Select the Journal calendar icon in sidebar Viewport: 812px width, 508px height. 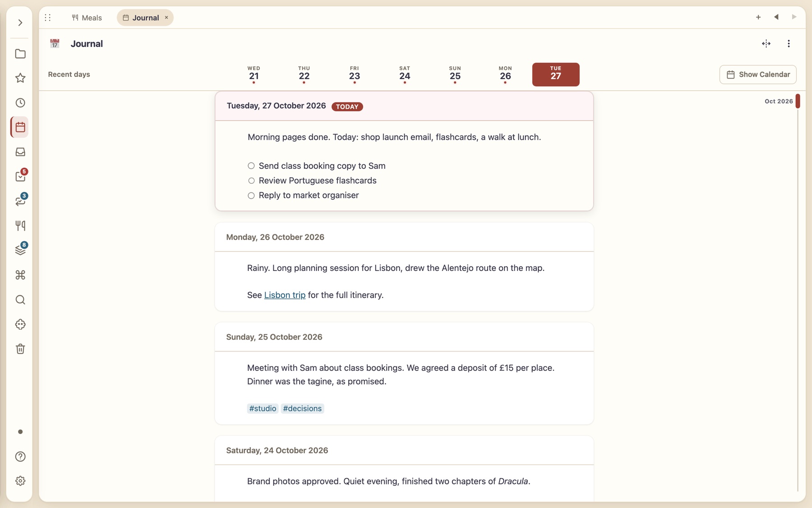(20, 127)
